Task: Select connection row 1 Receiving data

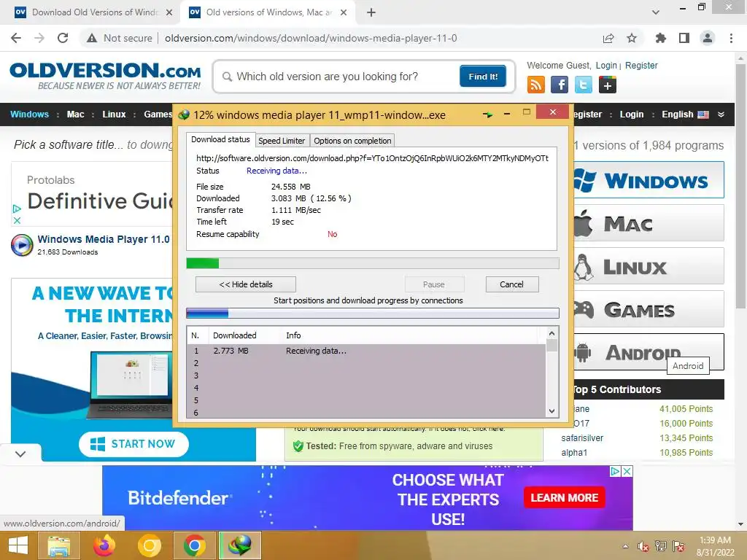Action: (366, 351)
